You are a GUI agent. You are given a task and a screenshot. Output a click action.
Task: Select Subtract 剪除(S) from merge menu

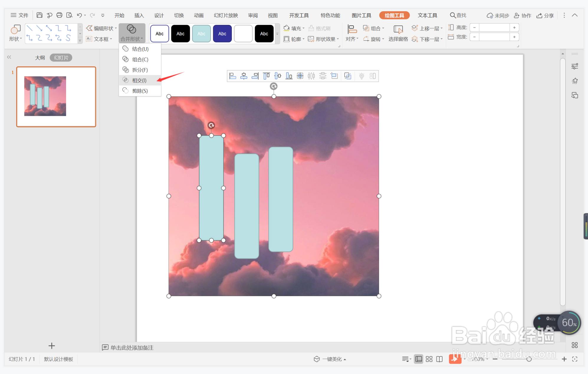(140, 91)
